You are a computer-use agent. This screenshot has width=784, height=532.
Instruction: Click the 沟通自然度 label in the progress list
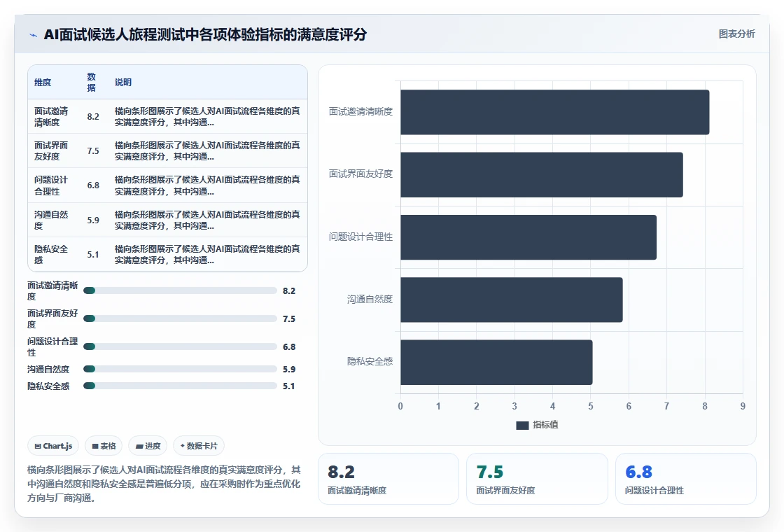[x=48, y=370]
